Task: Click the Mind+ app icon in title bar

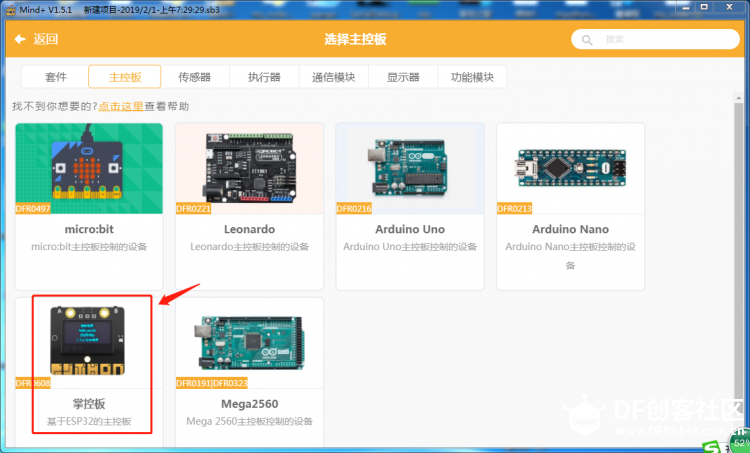Action: (x=10, y=10)
